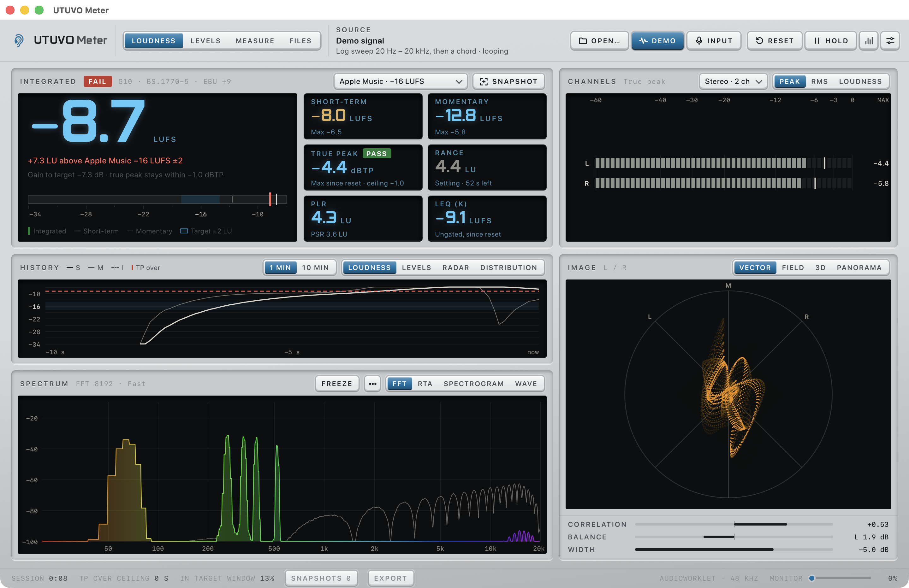The width and height of the screenshot is (909, 588).
Task: Select the History Distribution view
Action: coord(509,268)
